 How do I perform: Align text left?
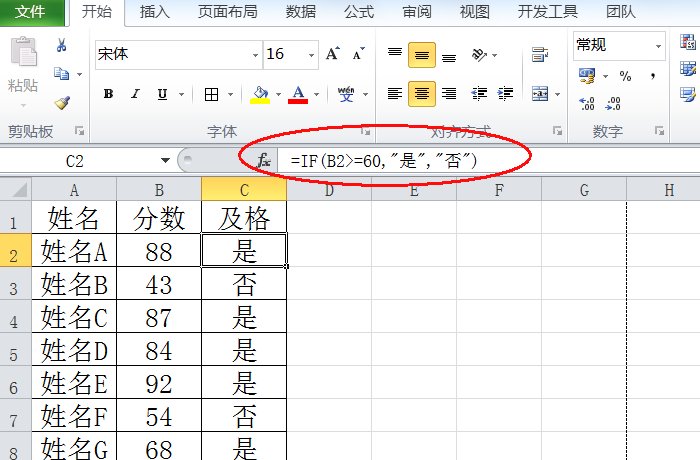pos(395,94)
